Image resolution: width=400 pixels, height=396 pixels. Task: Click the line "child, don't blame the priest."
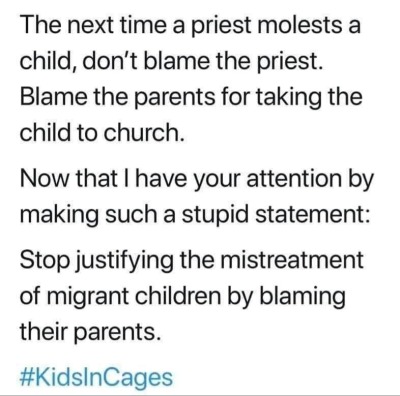[x=172, y=61]
